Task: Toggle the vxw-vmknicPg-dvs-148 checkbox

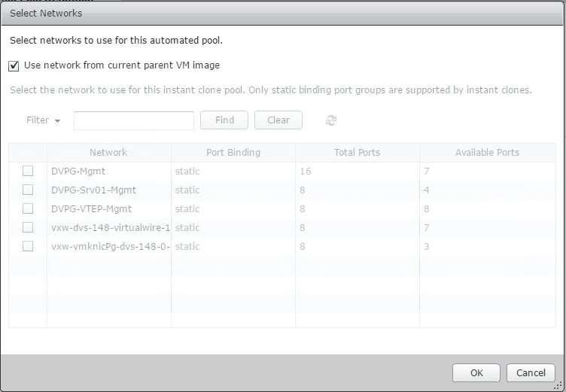Action: coord(28,246)
